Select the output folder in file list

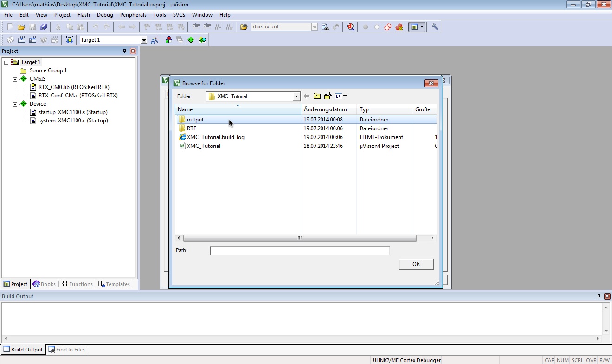point(306,120)
